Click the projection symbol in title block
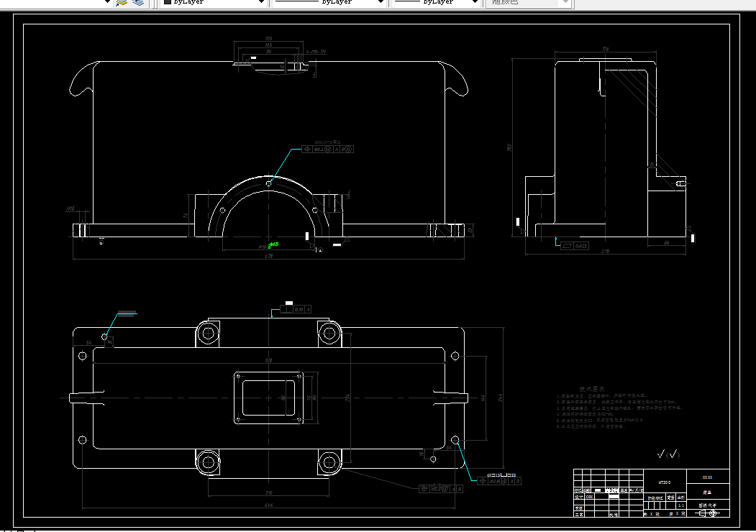 click(x=707, y=513)
